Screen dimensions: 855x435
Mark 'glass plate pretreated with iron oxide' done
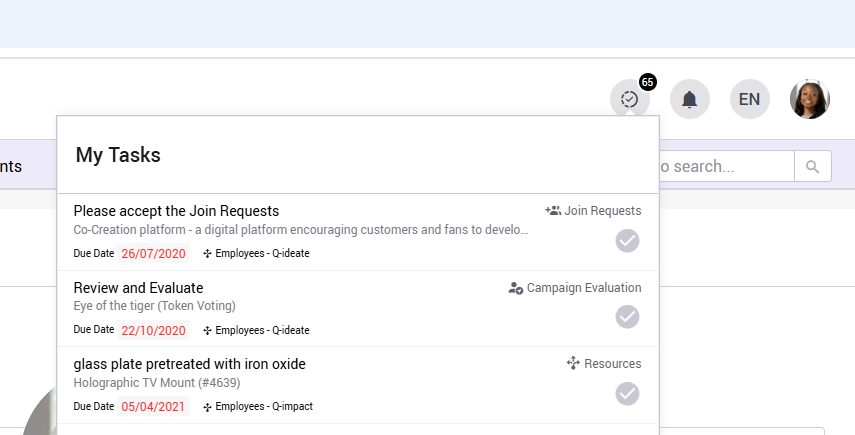click(x=628, y=394)
